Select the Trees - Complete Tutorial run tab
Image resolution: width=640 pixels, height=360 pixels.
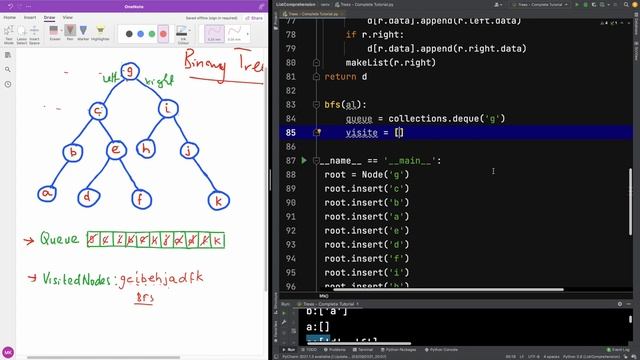click(327, 304)
